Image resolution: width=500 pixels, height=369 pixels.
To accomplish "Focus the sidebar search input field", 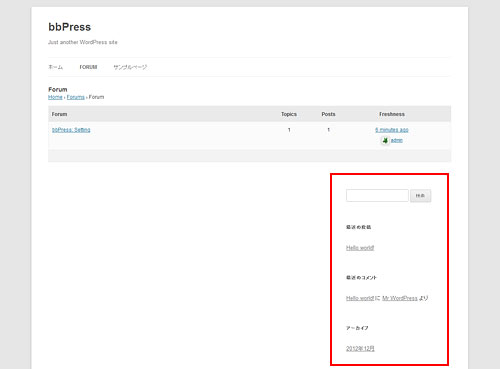I will click(377, 195).
